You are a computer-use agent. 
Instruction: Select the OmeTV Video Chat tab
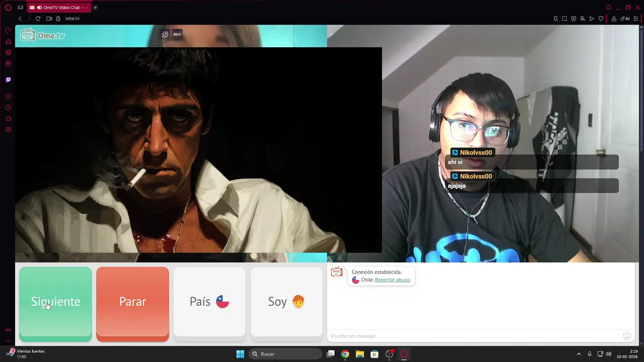point(58,8)
